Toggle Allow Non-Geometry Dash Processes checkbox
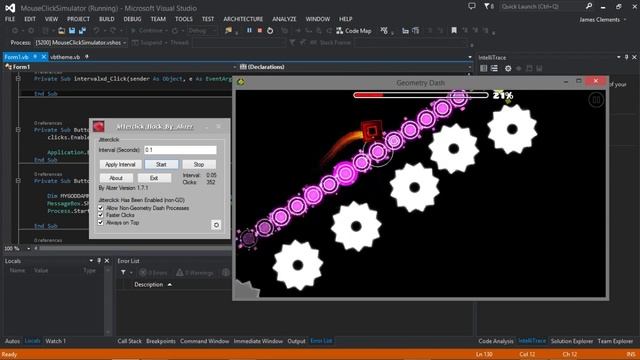 [x=100, y=208]
